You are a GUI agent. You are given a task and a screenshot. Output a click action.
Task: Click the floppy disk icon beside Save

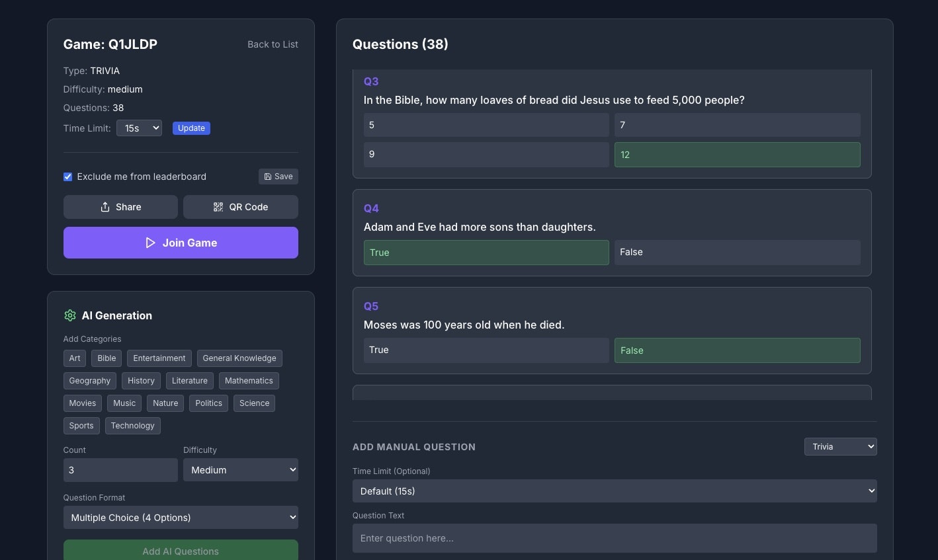coord(270,177)
